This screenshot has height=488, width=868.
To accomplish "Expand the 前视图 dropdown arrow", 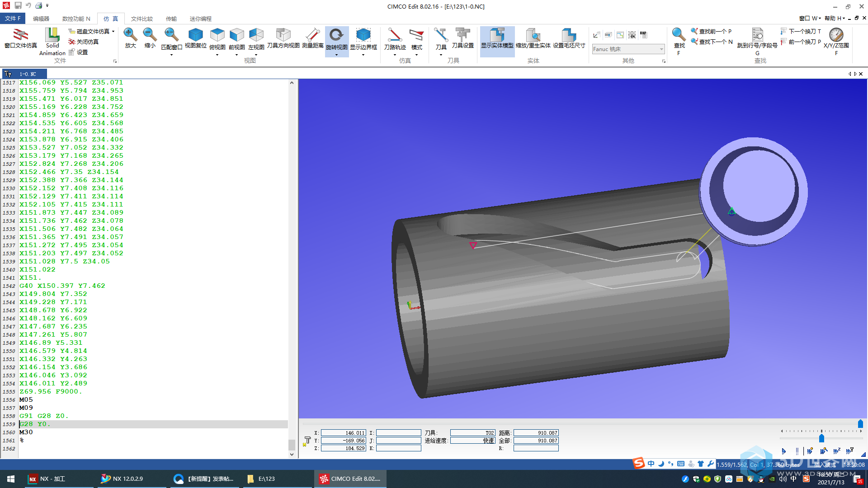I will point(237,55).
